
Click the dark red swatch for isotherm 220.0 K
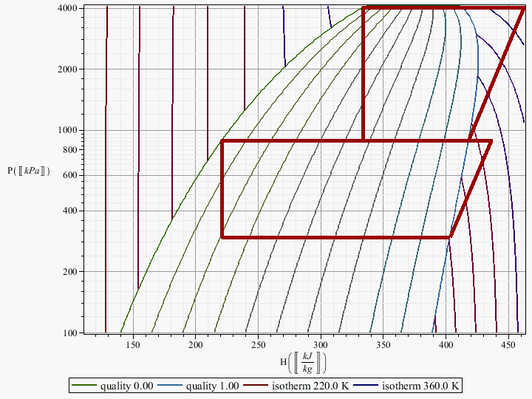coord(257,386)
